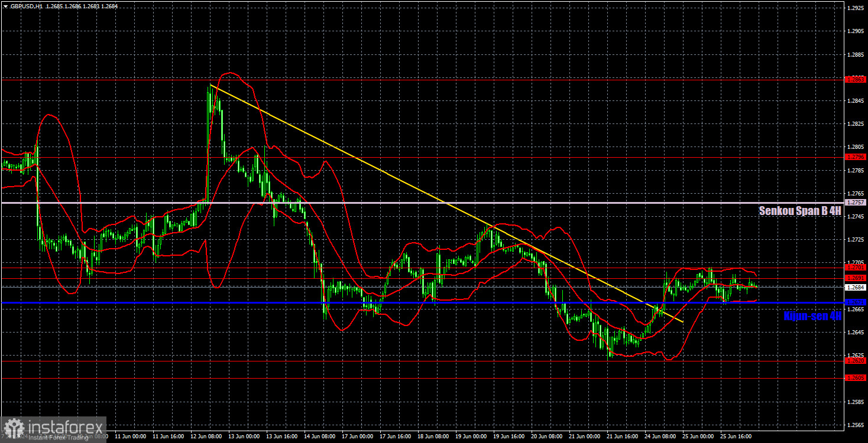Select the yellow descending trendline

tap(446, 204)
